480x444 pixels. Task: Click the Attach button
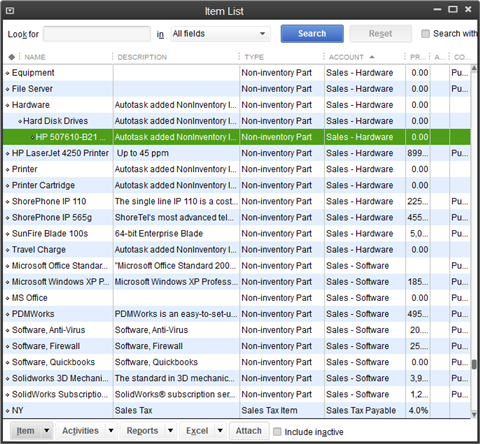point(249,431)
